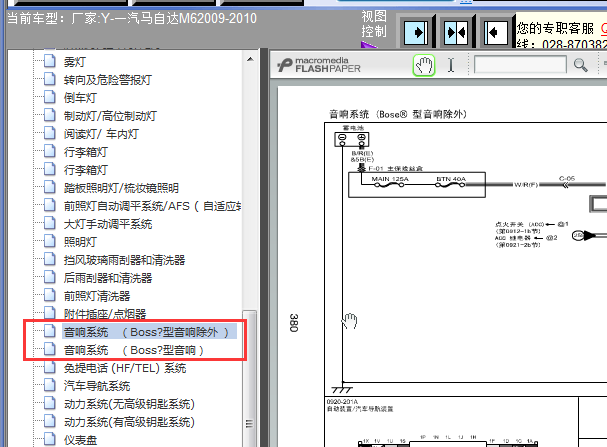This screenshot has width=607, height=447.
Task: Click the document icon beside 汽车导航系统
Action: (x=50, y=385)
